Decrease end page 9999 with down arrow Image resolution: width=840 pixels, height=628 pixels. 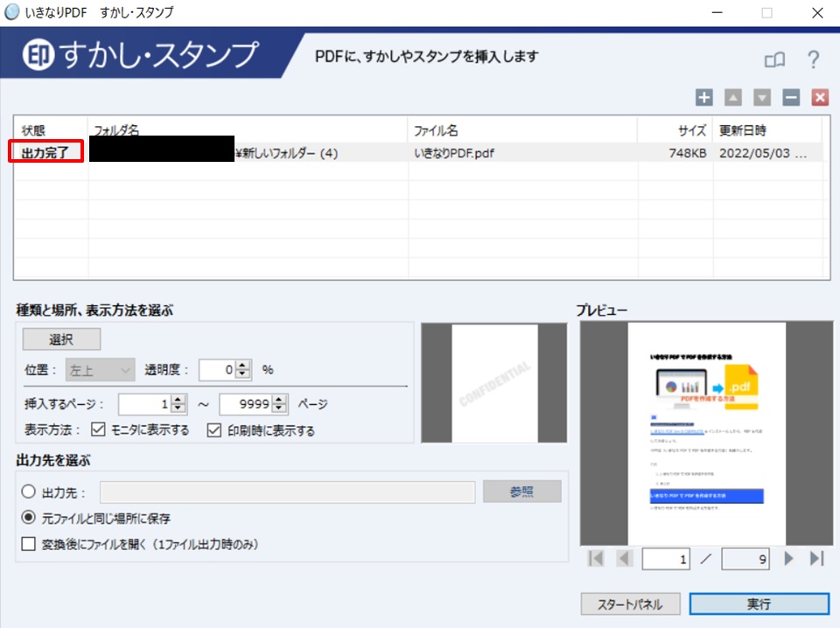click(x=279, y=408)
